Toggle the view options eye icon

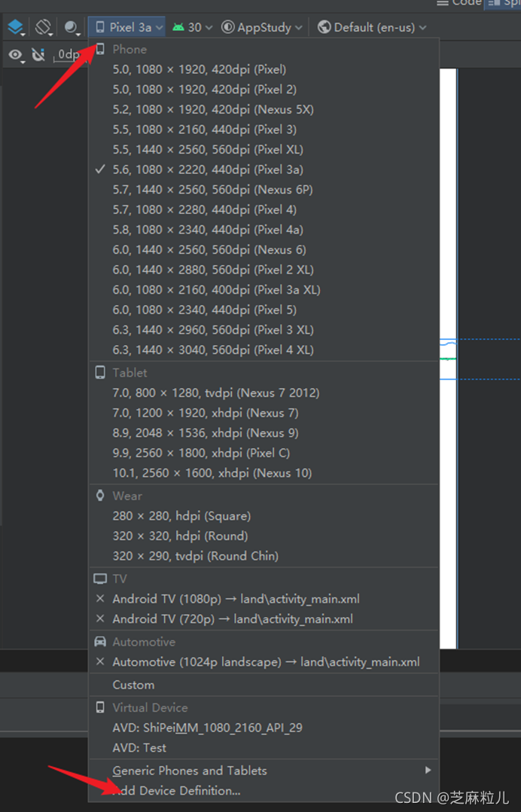pyautogui.click(x=17, y=54)
